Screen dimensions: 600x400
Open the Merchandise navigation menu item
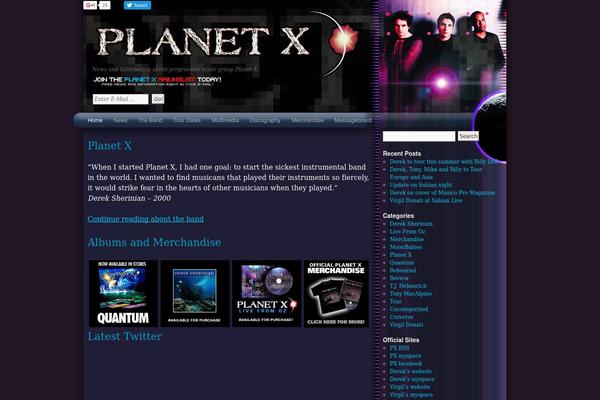(308, 120)
